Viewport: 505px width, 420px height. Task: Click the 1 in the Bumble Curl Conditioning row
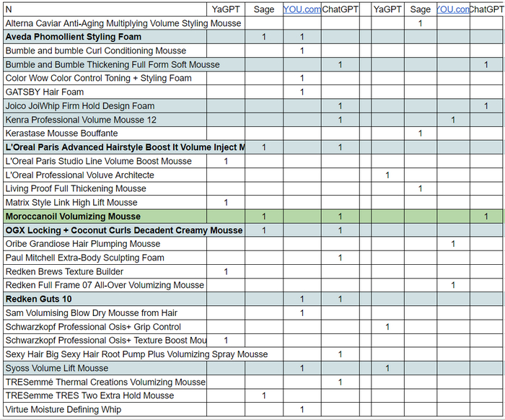click(x=302, y=51)
